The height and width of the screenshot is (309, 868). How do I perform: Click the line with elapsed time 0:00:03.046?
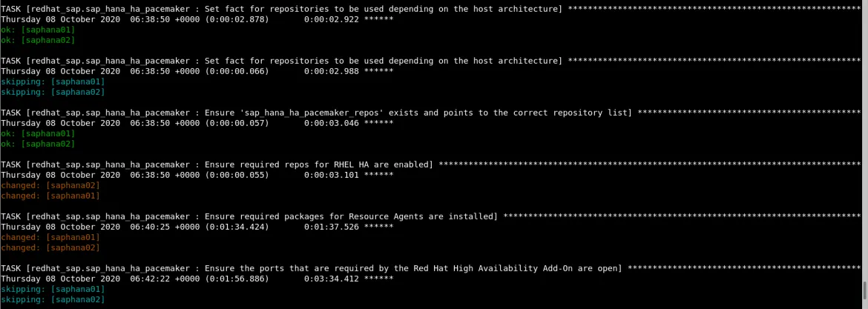coord(197,123)
